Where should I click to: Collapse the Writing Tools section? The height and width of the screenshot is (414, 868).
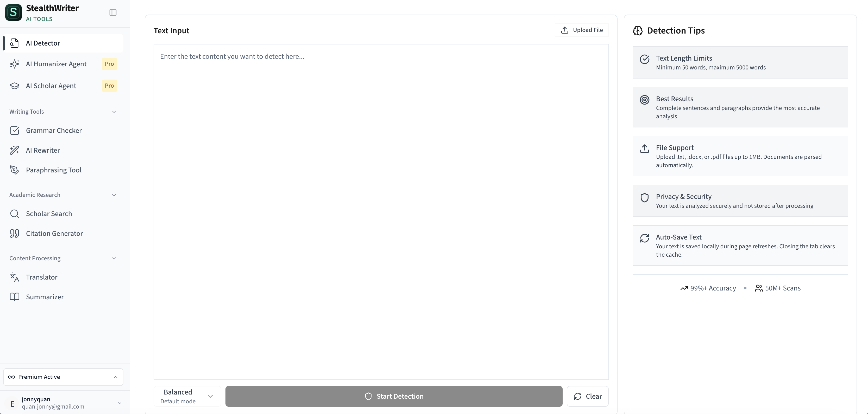pyautogui.click(x=114, y=111)
